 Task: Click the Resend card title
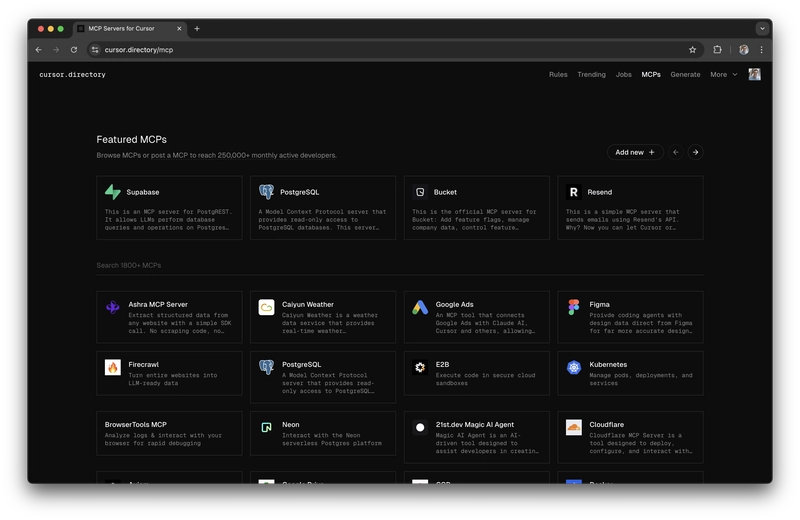tap(599, 192)
